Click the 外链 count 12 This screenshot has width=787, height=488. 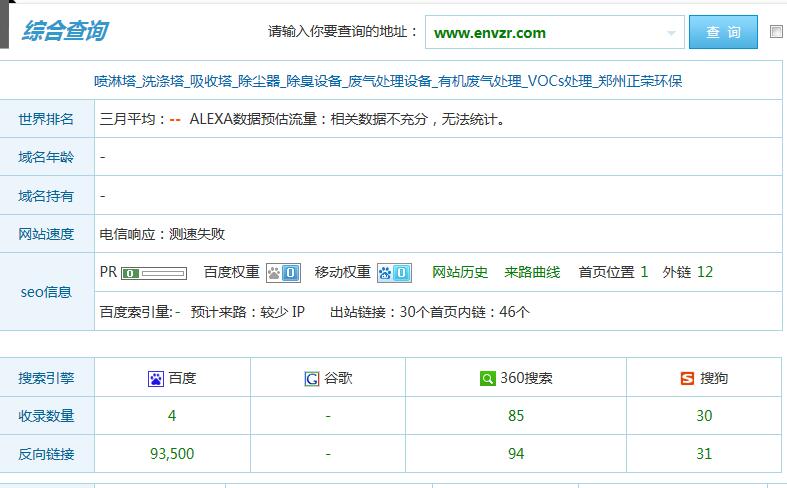click(705, 272)
